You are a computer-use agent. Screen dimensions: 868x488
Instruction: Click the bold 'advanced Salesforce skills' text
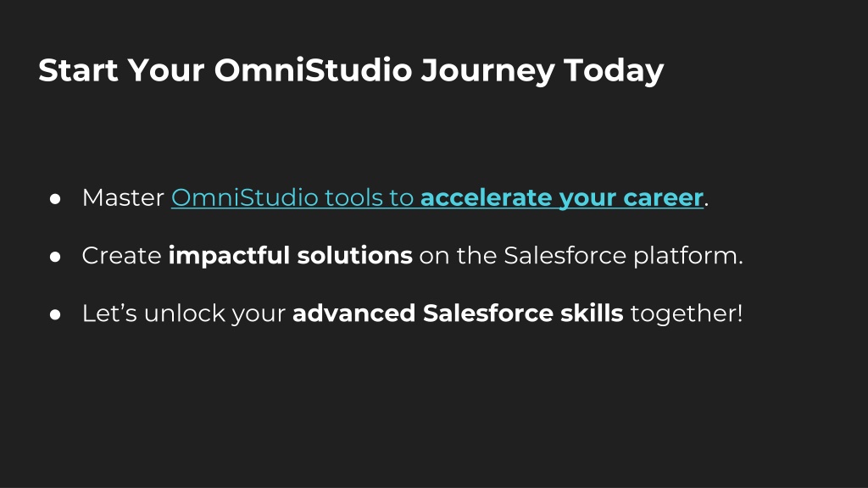coord(458,313)
